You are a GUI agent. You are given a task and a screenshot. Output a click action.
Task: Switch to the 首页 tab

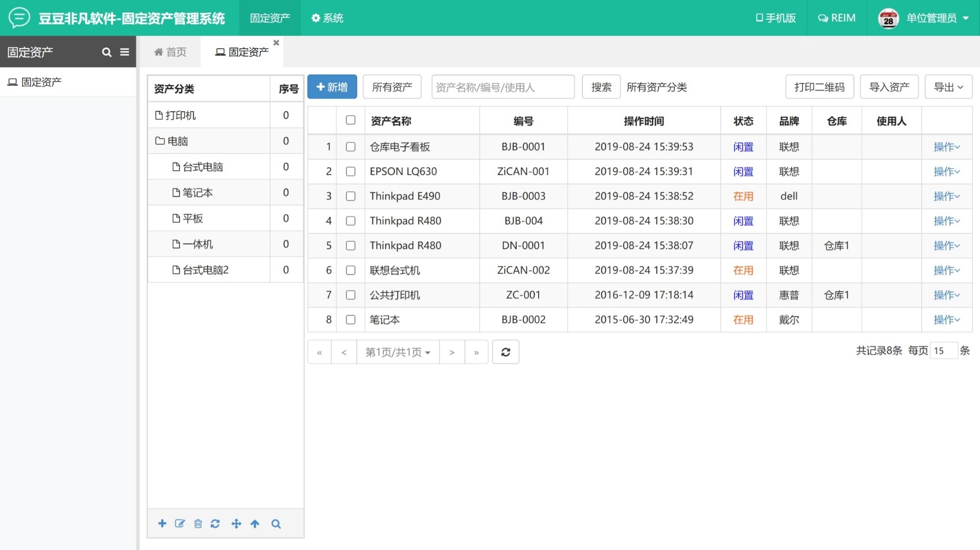click(x=170, y=52)
